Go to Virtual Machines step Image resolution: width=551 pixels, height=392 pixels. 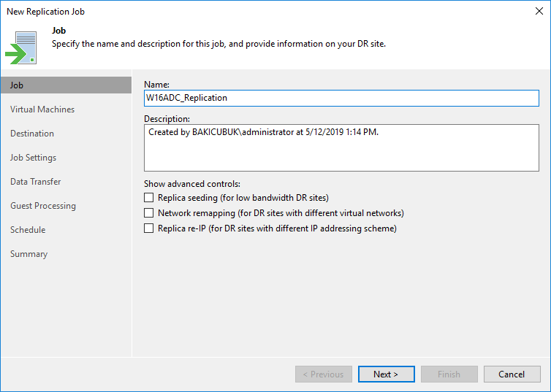pos(42,109)
